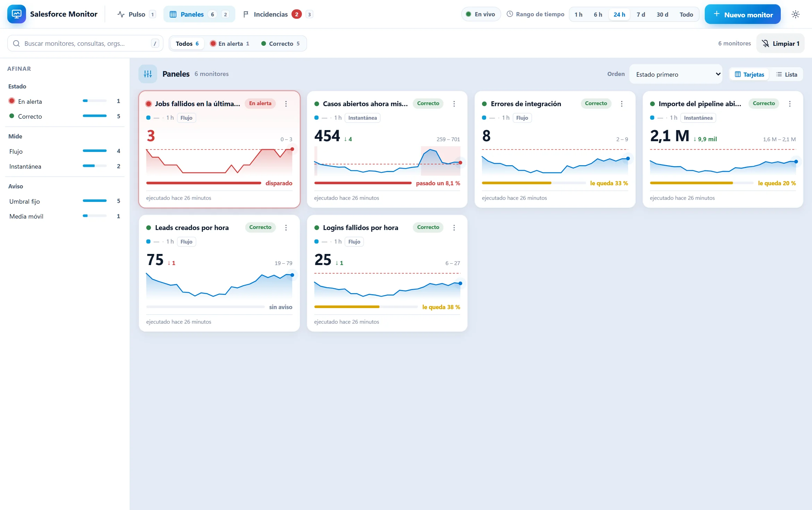Open the Paneles tab

pos(199,14)
